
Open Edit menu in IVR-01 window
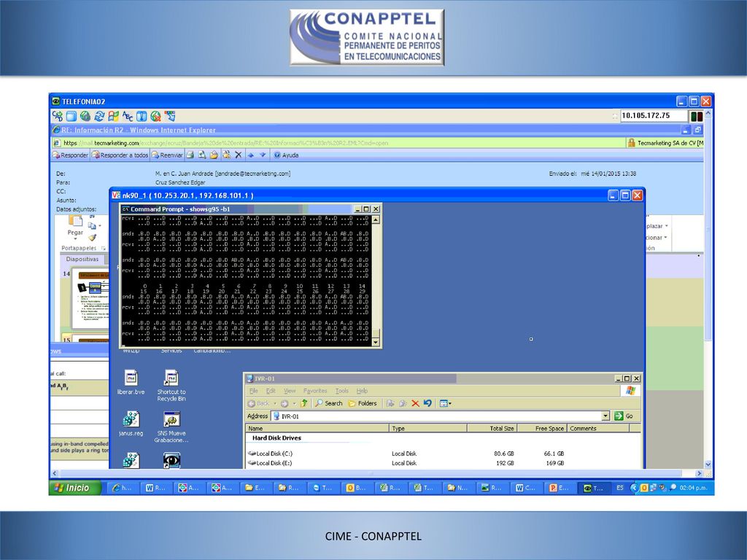(x=271, y=391)
